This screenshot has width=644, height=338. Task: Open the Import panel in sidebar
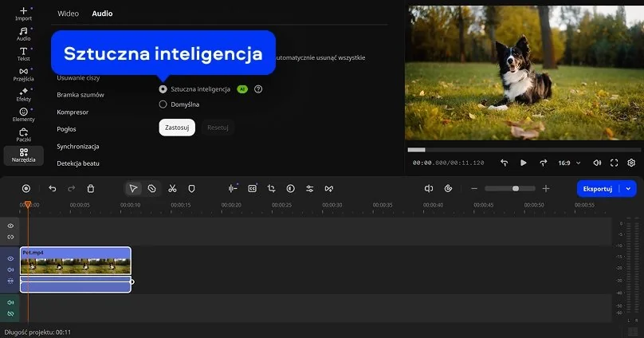(23, 13)
